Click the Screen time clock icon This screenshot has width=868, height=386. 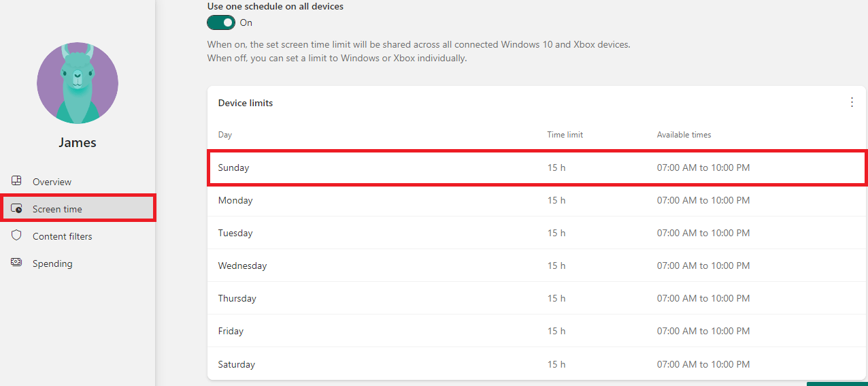click(17, 209)
